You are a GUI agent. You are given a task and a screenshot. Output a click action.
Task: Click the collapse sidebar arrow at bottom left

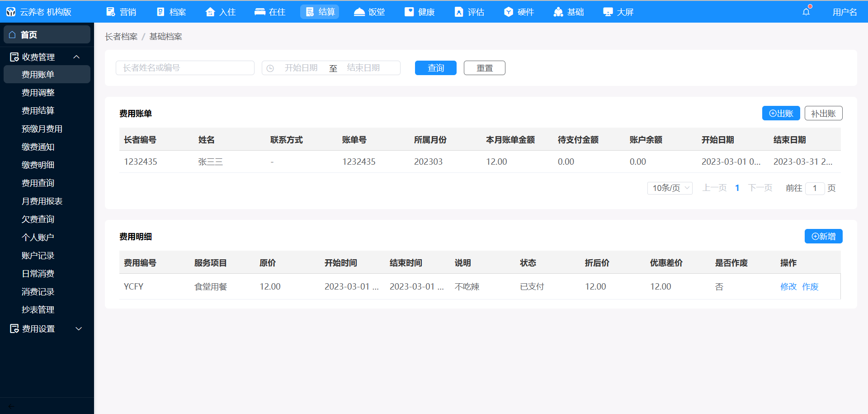11,406
